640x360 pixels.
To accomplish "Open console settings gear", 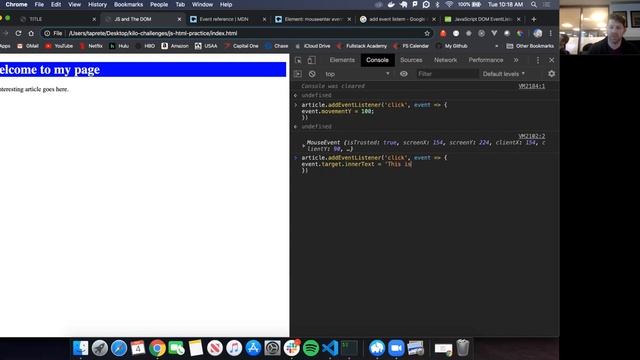I will [x=551, y=74].
